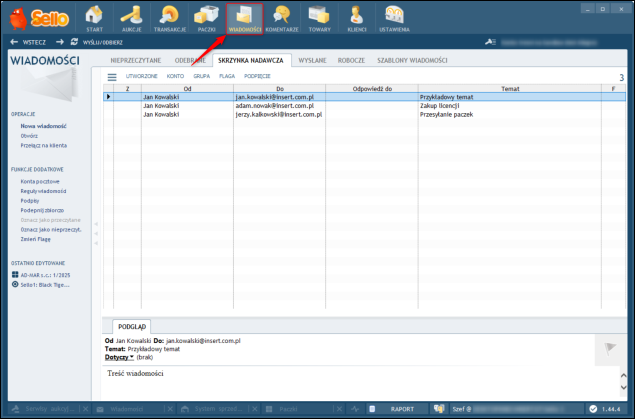Open Konta pocztowe
Viewport: 635px width, 419px height.
point(40,181)
